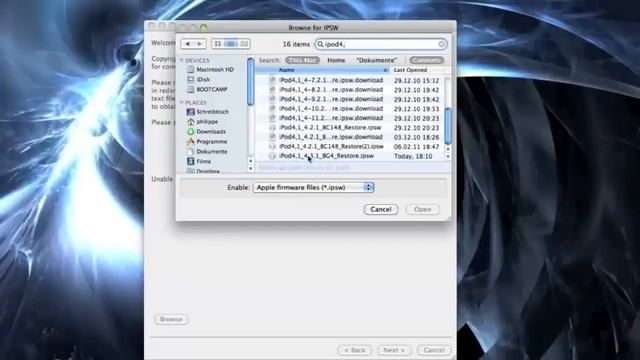Click Cancel in the wizard window

pyautogui.click(x=434, y=350)
